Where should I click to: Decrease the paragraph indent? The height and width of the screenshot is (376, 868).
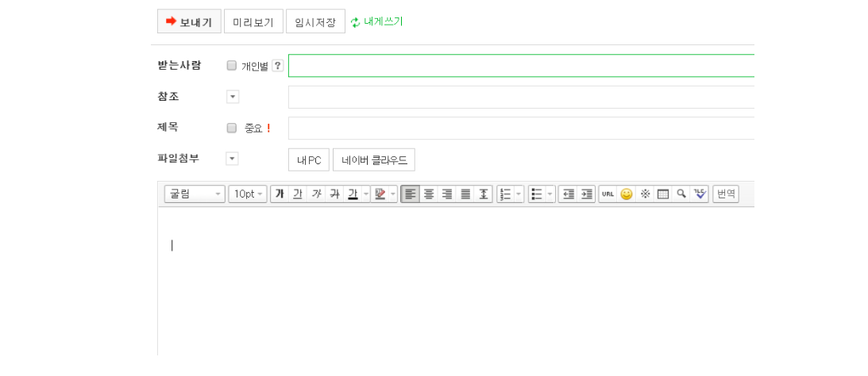[x=568, y=194]
